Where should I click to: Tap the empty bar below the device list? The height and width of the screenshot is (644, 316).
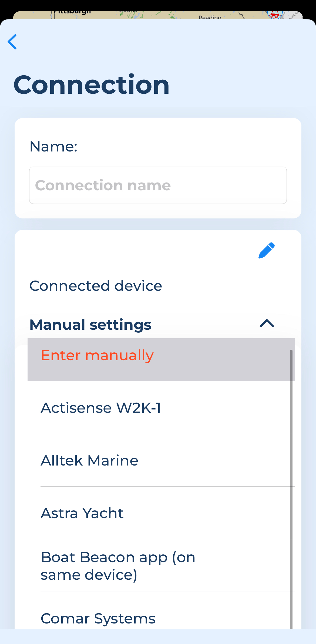coord(158,636)
